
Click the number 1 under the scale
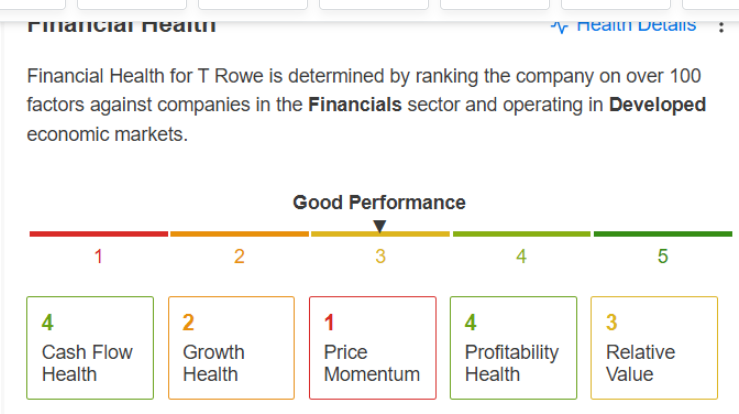click(99, 257)
